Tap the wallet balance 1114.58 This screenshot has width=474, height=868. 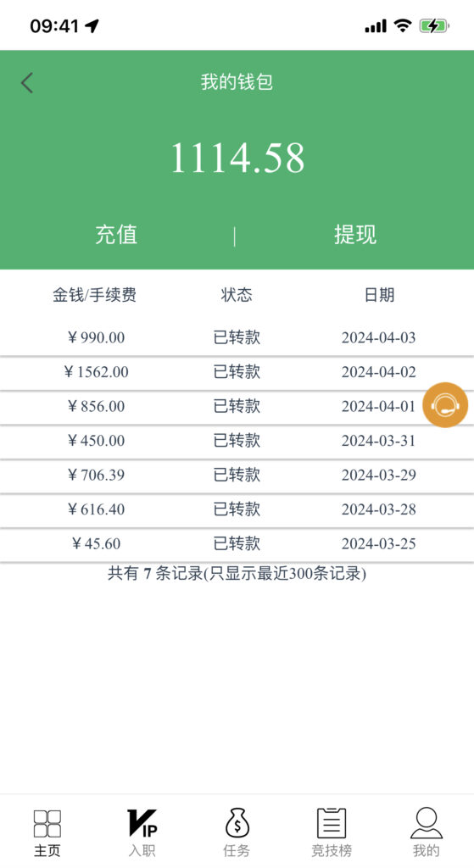(237, 158)
